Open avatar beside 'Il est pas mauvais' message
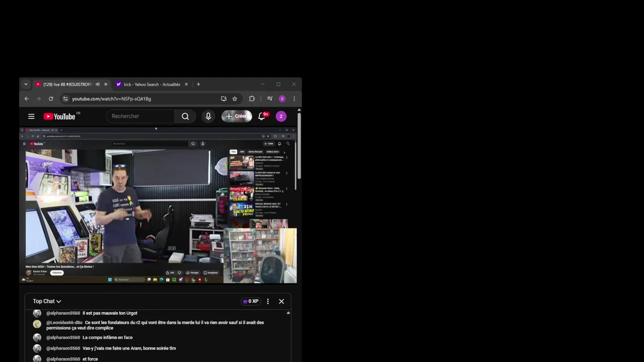Screen dimensions: 644x362 (37, 313)
